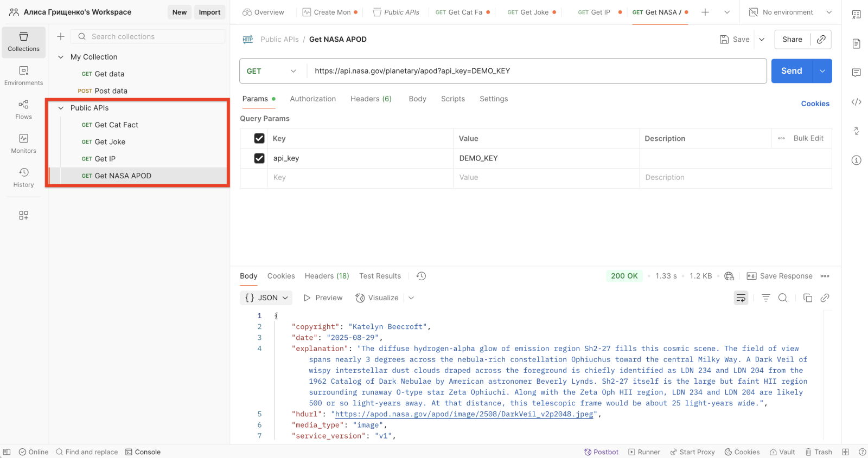Click the Share button

792,40
